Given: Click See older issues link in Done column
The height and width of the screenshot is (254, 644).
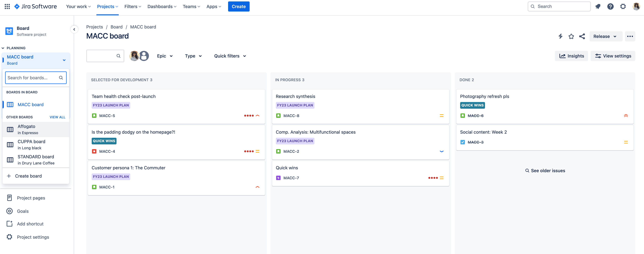Looking at the screenshot, I should [545, 170].
